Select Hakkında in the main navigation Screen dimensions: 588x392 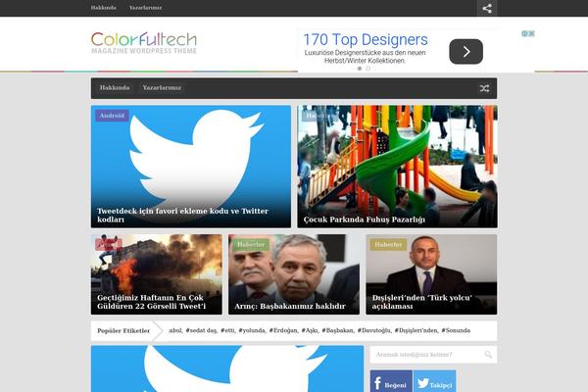point(115,88)
